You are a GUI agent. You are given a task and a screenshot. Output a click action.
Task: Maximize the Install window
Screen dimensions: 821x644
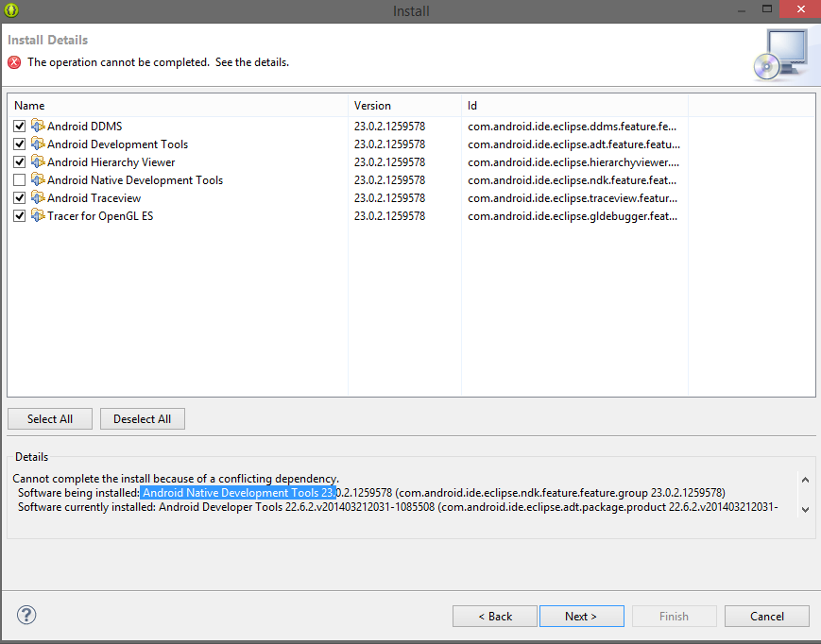[x=767, y=8]
